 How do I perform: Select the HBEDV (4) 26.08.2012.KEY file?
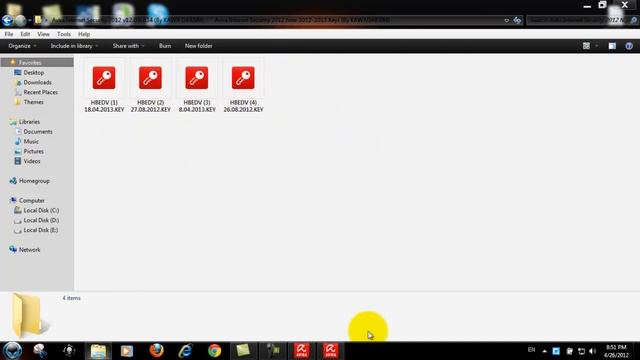tap(243, 88)
